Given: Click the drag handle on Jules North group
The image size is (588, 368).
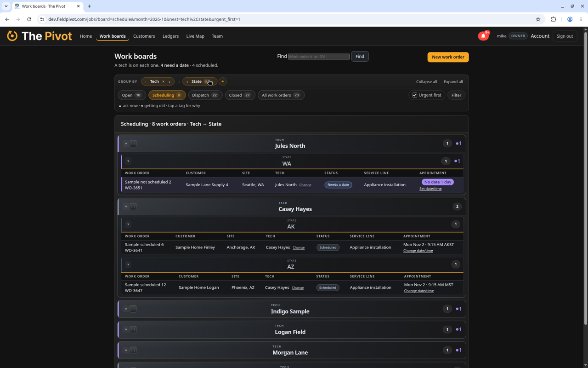Looking at the screenshot, I should coord(133,144).
